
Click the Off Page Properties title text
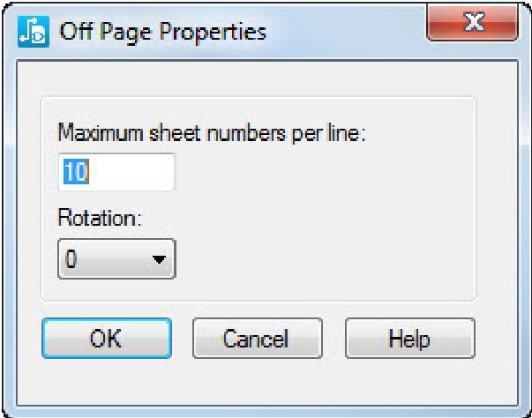click(161, 32)
